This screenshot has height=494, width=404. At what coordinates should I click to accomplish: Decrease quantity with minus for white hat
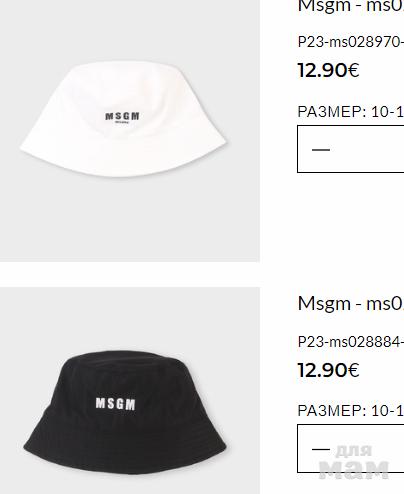click(x=321, y=150)
